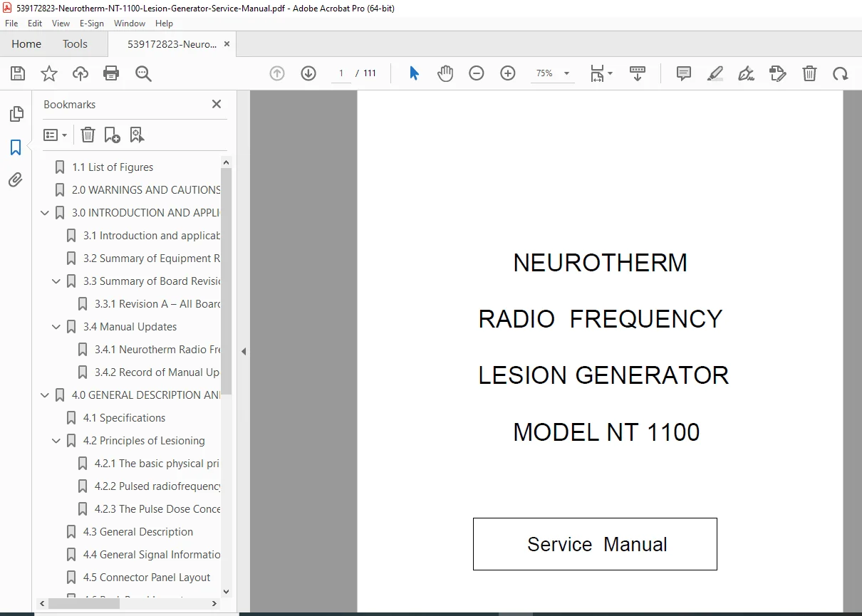Add file to starred with star icon

[x=49, y=73]
